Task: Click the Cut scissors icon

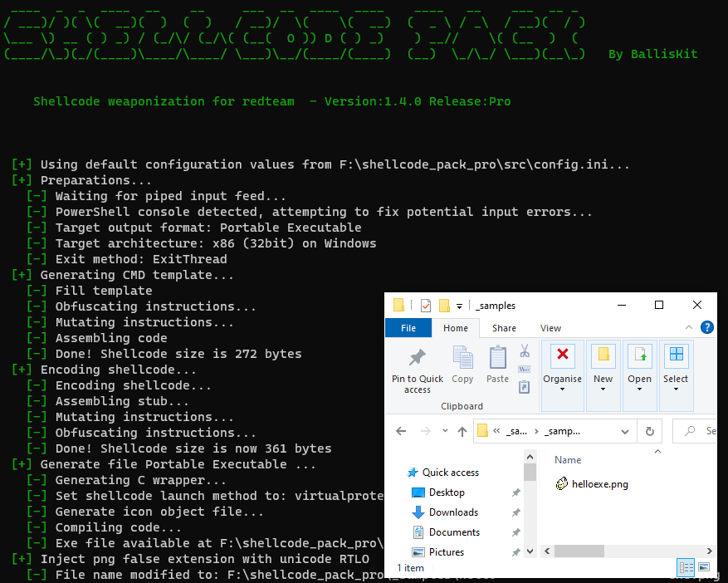Action: pos(525,350)
